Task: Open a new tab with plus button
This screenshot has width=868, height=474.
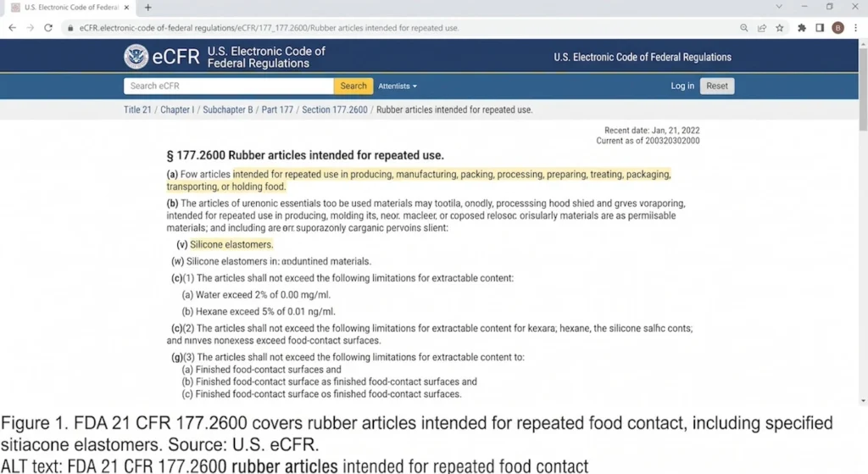Action: (147, 7)
